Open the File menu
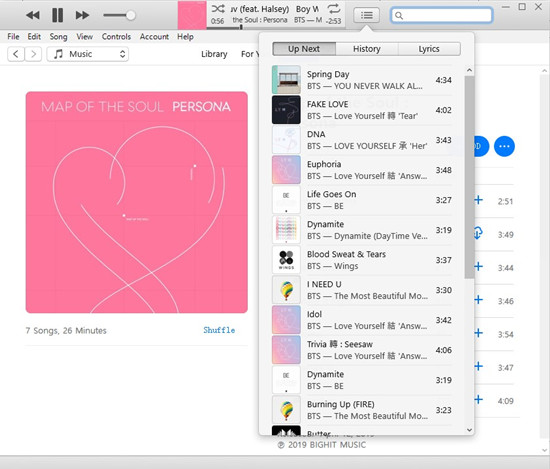This screenshot has height=469, width=550. point(13,36)
